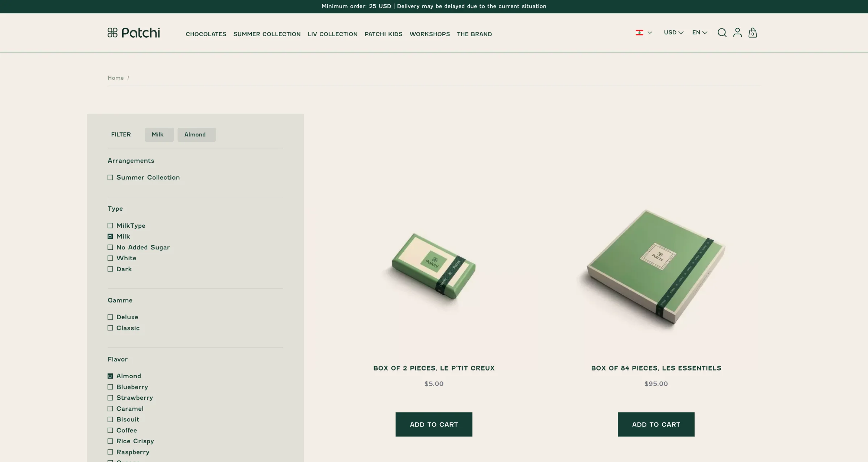Viewport: 868px width, 462px height.
Task: Click the Type section heading
Action: [x=115, y=209]
